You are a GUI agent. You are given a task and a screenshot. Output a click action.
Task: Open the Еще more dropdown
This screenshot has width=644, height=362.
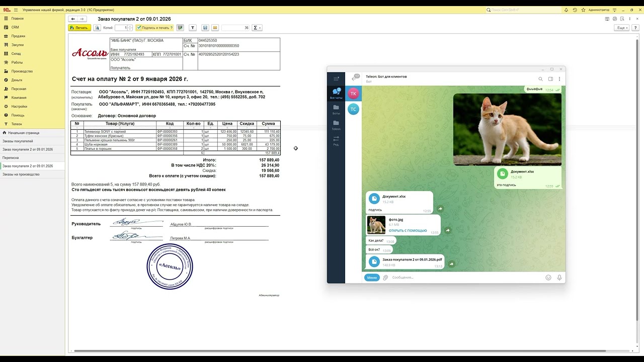pyautogui.click(x=622, y=28)
